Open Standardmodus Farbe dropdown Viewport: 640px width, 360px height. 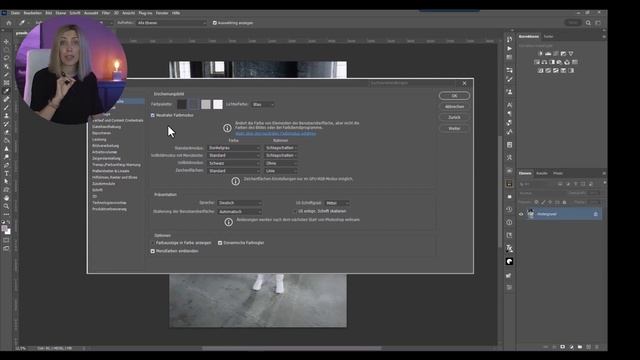[234, 148]
